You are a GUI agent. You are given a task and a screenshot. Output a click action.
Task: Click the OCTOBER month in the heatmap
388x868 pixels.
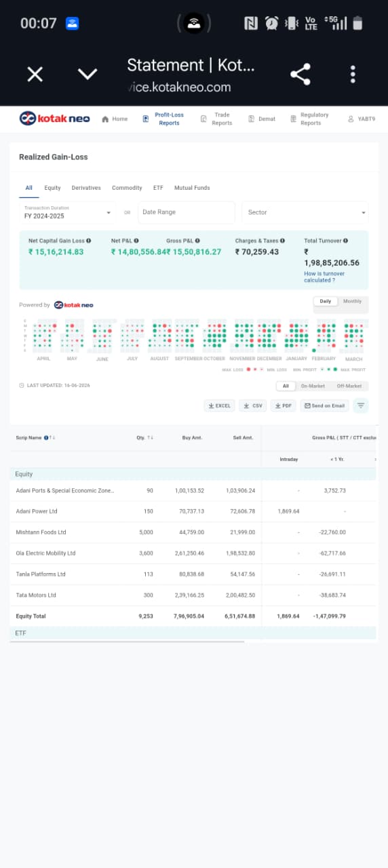(x=214, y=359)
